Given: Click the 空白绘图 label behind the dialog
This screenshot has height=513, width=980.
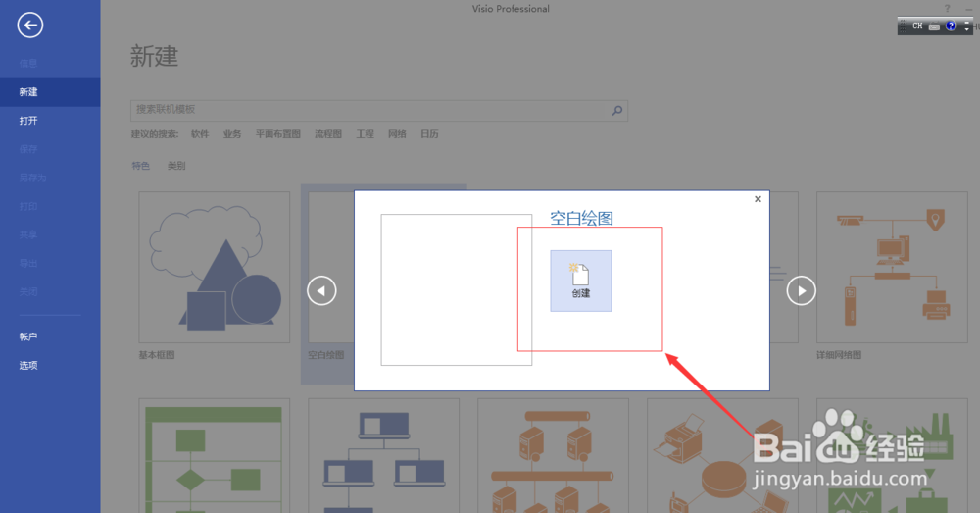Looking at the screenshot, I should tap(325, 355).
